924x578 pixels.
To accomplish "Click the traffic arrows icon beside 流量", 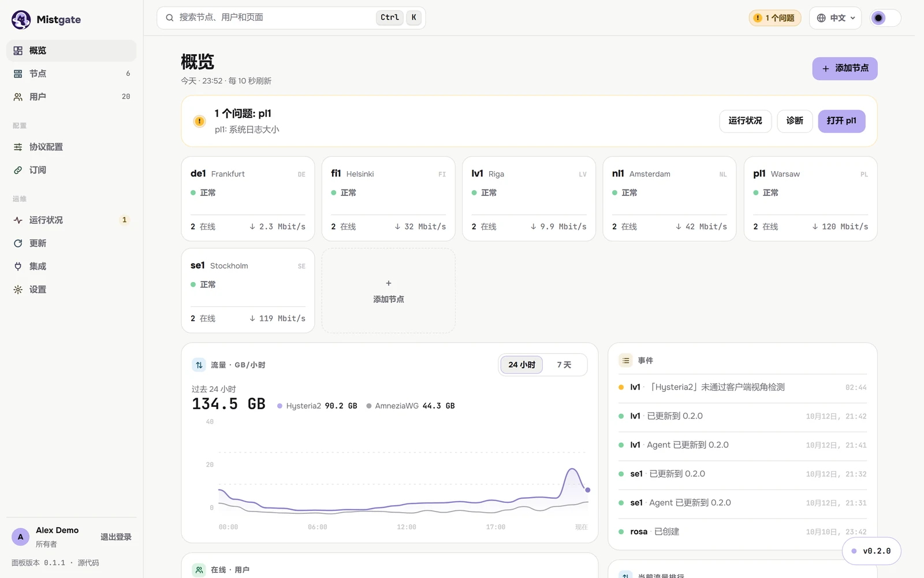I will [x=199, y=365].
